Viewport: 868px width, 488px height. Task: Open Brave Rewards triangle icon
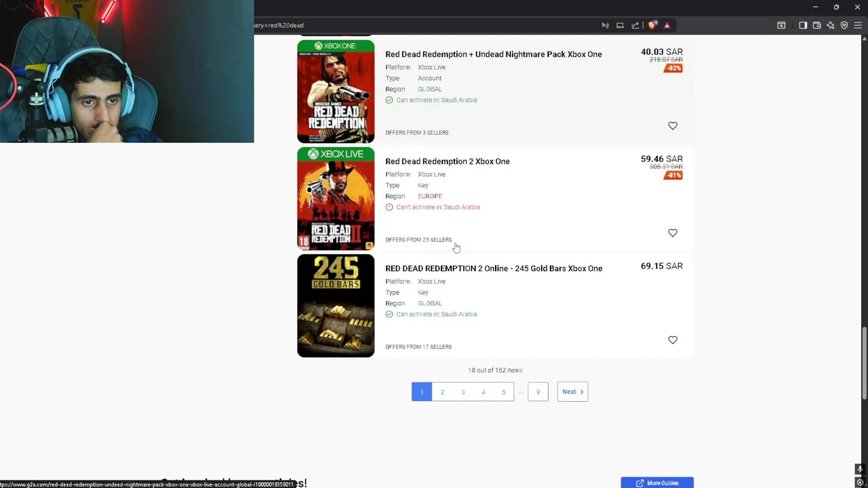click(x=667, y=25)
